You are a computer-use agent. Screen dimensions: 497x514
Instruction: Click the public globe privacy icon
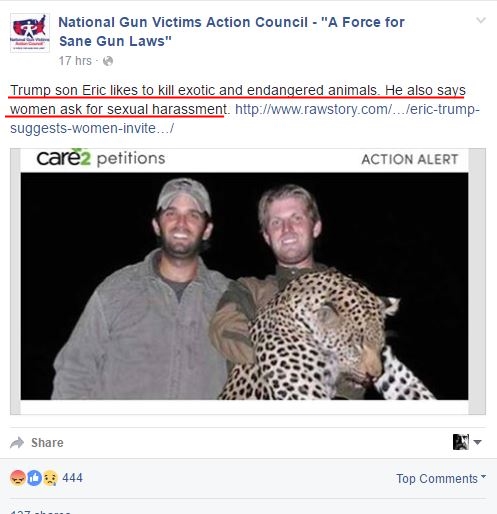pos(108,61)
